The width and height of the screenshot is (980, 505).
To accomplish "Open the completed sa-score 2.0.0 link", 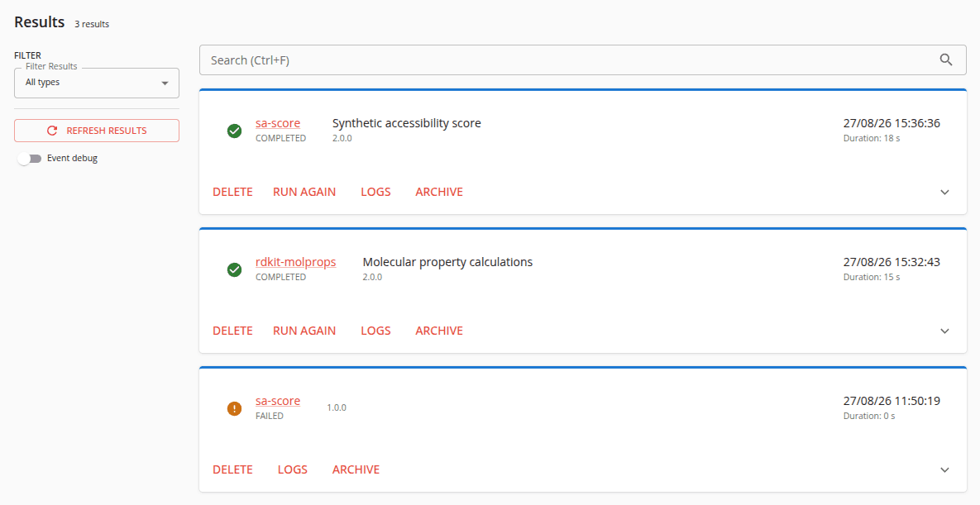I will pyautogui.click(x=278, y=123).
